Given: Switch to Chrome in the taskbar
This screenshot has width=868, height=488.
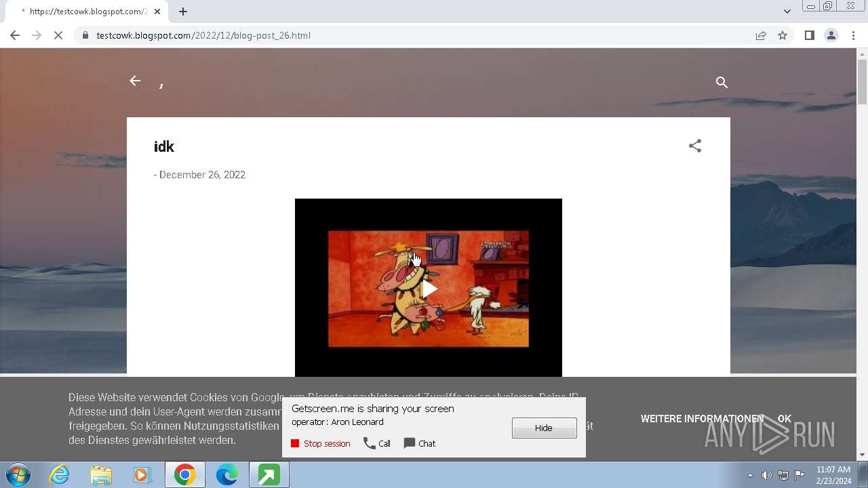Looking at the screenshot, I should pos(185,475).
